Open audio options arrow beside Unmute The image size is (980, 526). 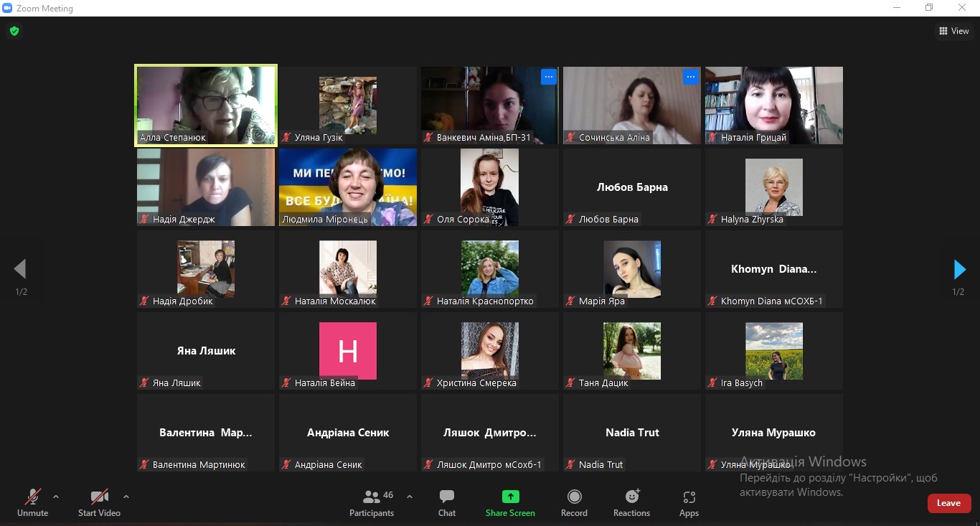pos(56,496)
